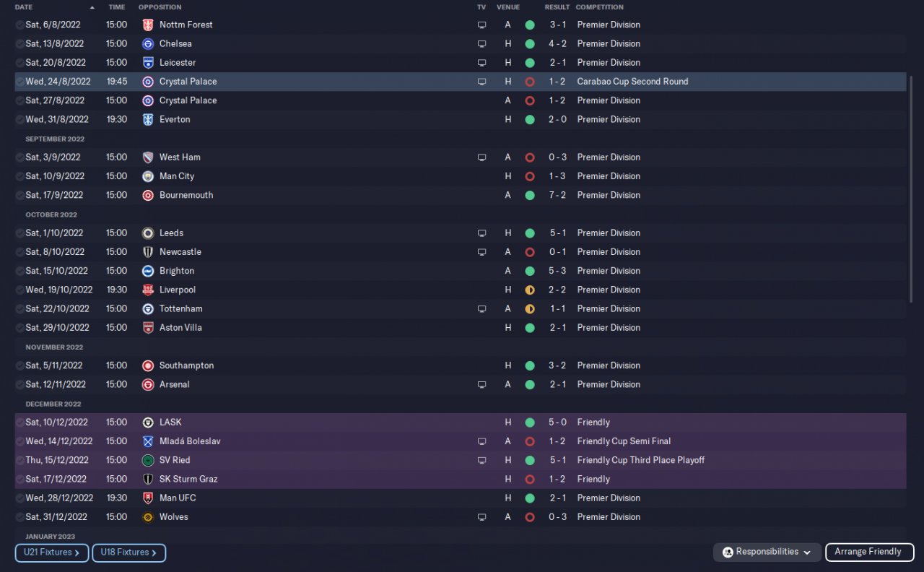Screen dimensions: 924x572
Task: Click the Arsenal club badge icon
Action: point(148,385)
